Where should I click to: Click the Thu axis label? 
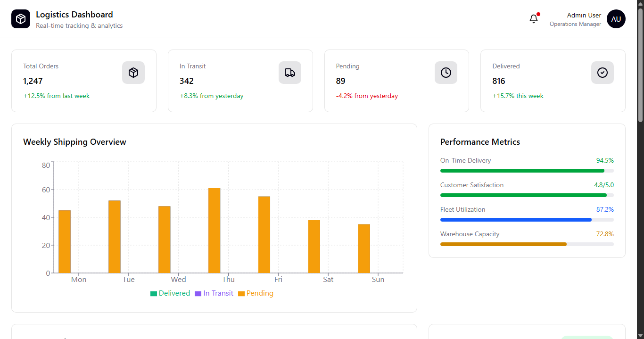229,280
